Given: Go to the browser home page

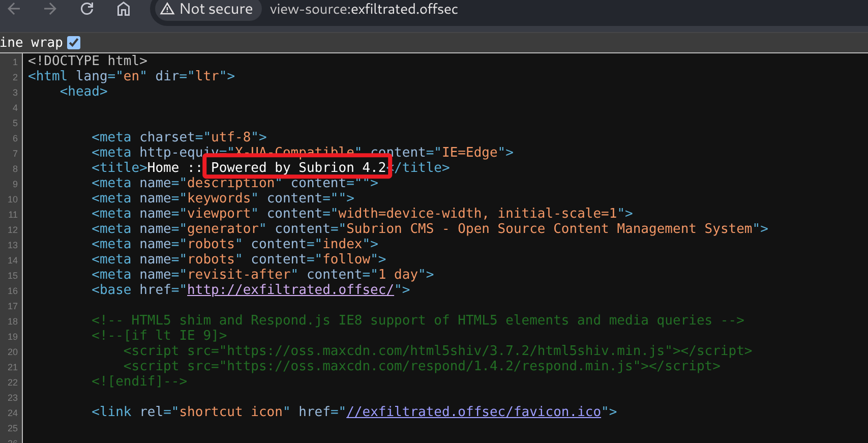Looking at the screenshot, I should pos(124,9).
